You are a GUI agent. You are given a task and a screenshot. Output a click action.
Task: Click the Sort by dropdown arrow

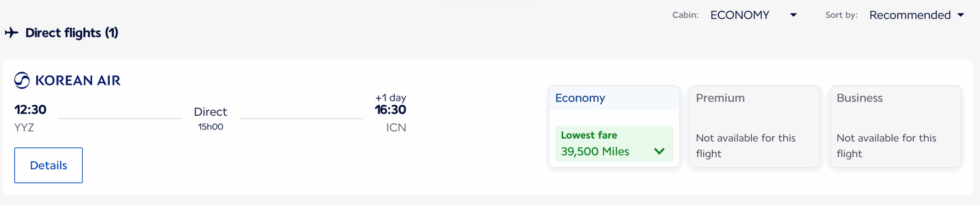point(960,15)
